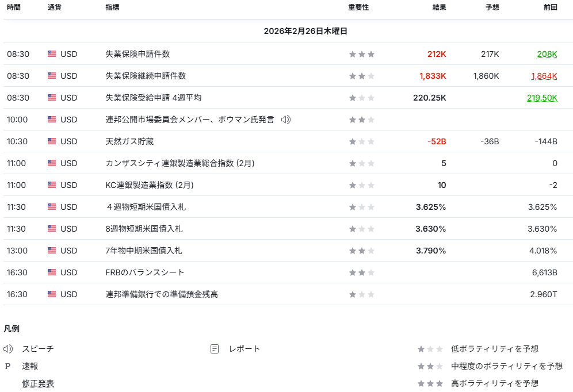The image size is (573, 392).
Task: Open the 失業保険継続申請件数 indicator
Action: point(146,76)
